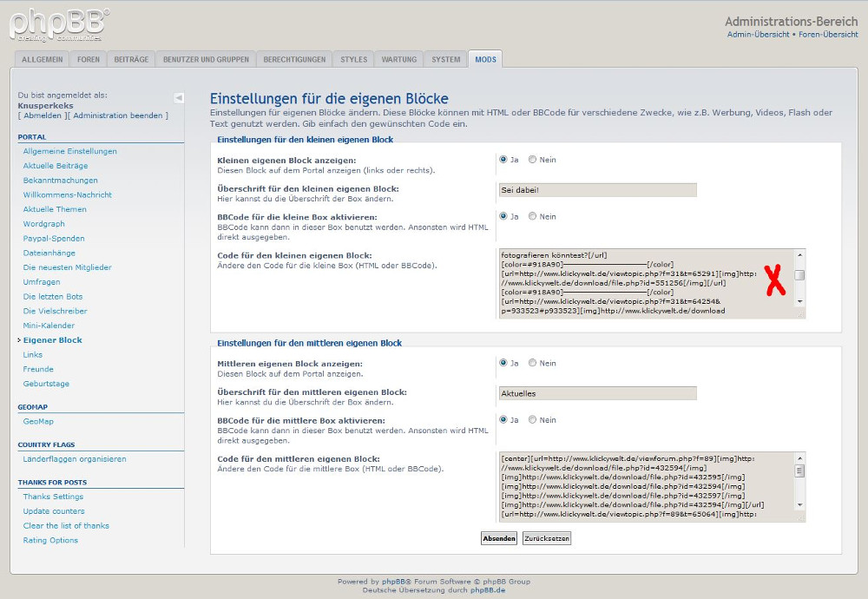The image size is (868, 599).
Task: Click the phpBB logo
Action: (x=59, y=24)
